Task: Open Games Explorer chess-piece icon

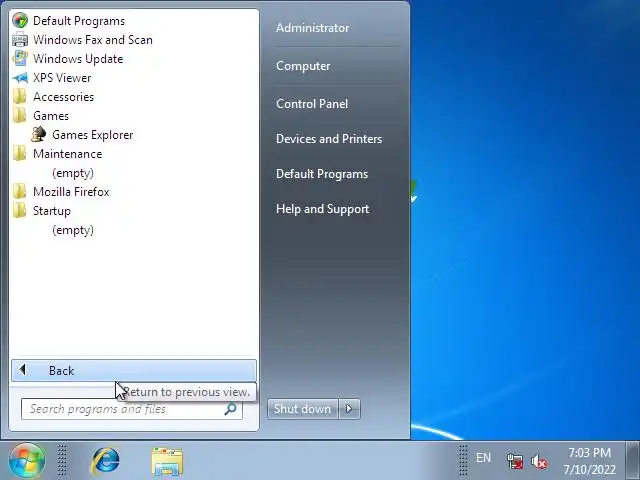Action: 39,134
